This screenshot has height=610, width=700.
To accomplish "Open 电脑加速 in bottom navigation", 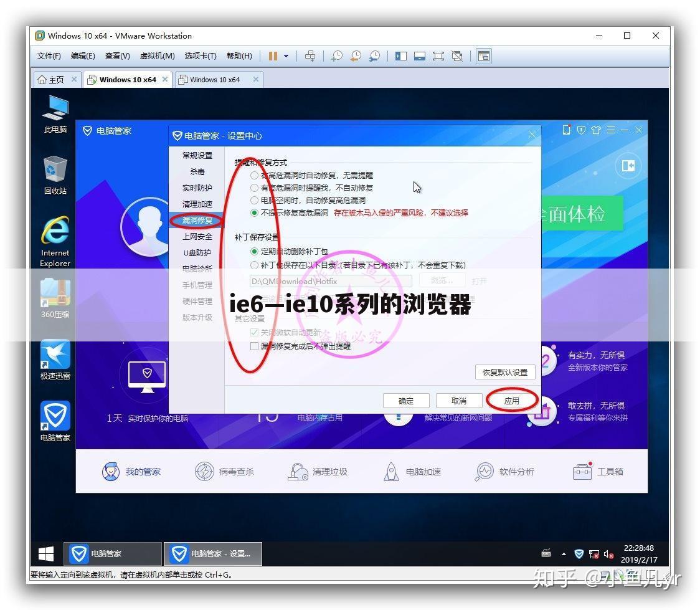I will 412,472.
